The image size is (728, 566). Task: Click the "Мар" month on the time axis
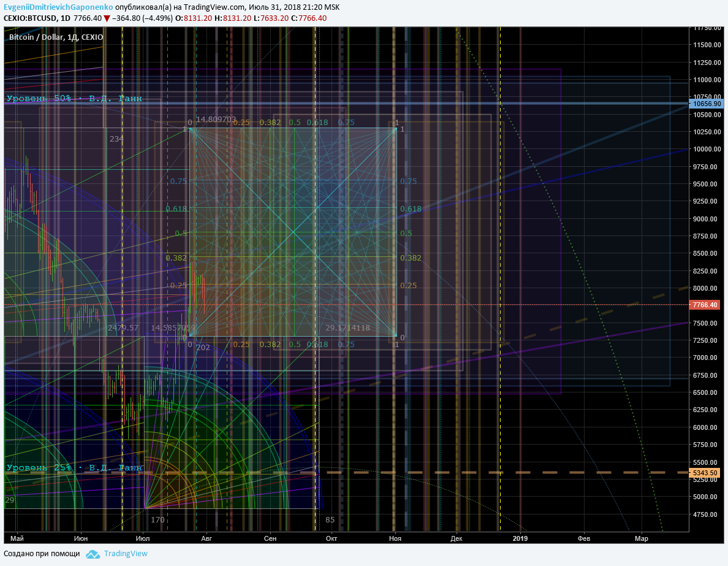click(x=641, y=538)
